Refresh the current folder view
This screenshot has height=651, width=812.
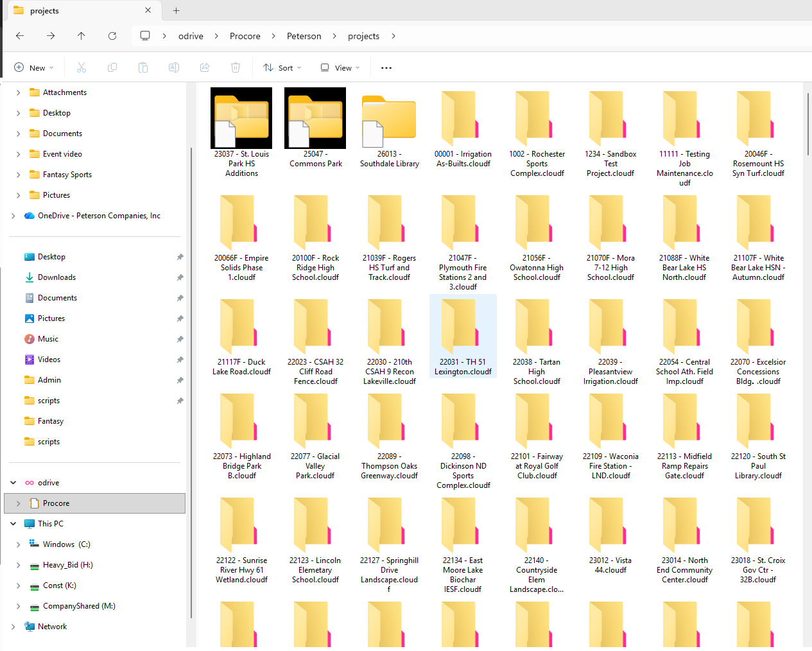112,36
